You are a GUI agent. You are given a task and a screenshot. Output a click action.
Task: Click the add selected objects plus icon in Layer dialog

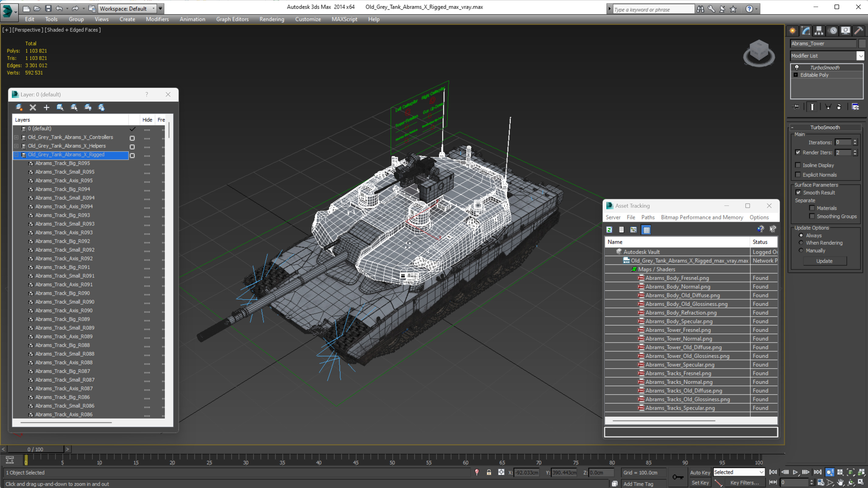(47, 107)
